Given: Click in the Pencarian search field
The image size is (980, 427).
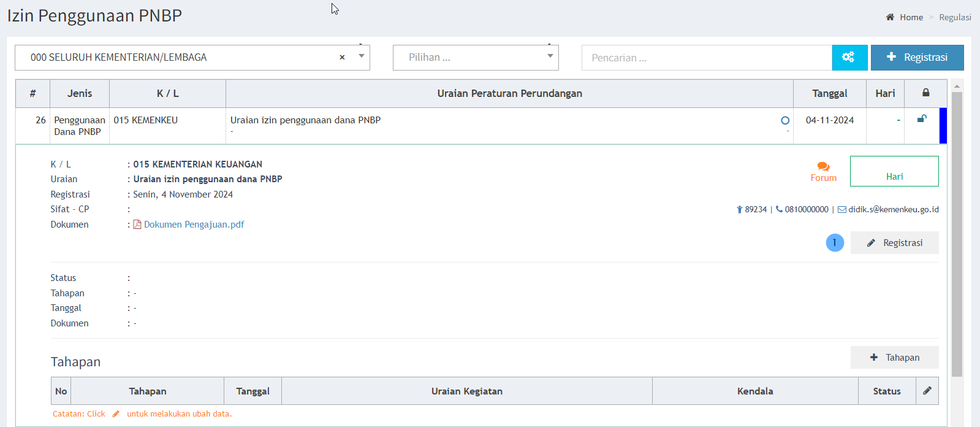Looking at the screenshot, I should tap(706, 58).
